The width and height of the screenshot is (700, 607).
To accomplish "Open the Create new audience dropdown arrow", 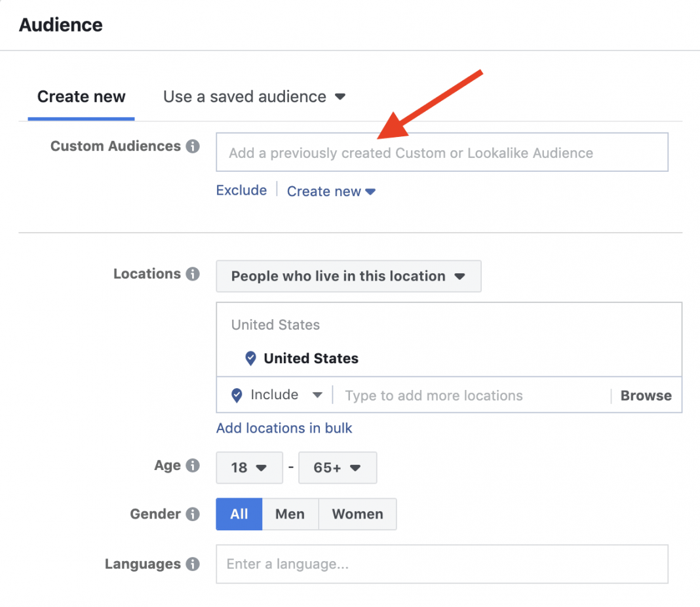I will click(371, 191).
